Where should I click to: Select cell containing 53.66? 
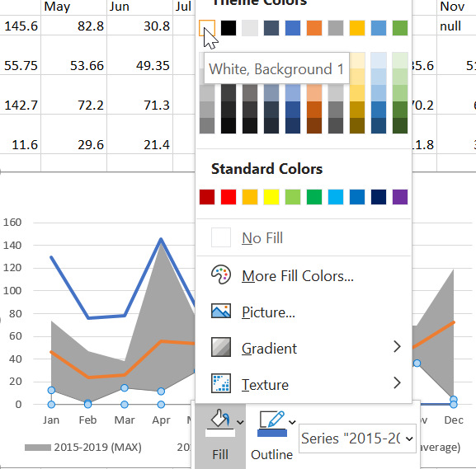73,55
